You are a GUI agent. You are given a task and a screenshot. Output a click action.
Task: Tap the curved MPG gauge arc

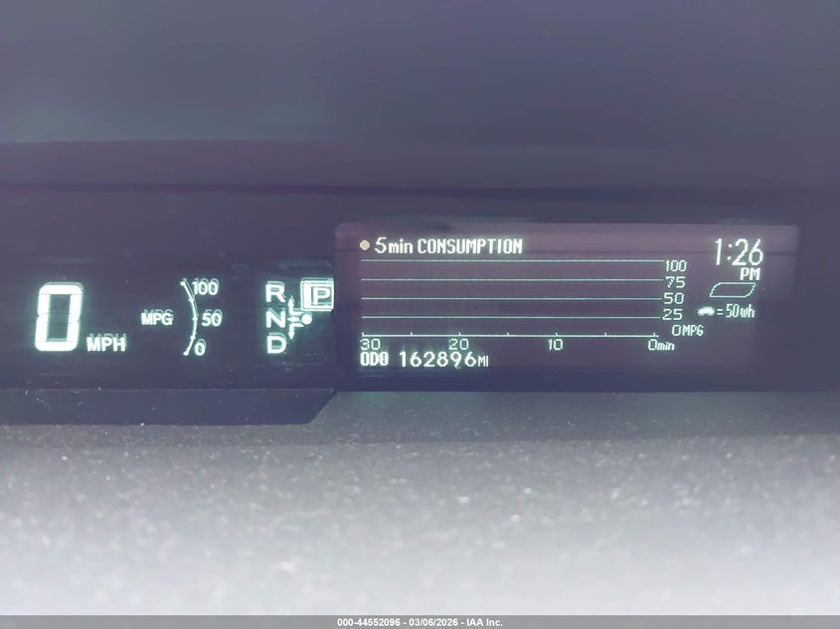click(x=188, y=318)
